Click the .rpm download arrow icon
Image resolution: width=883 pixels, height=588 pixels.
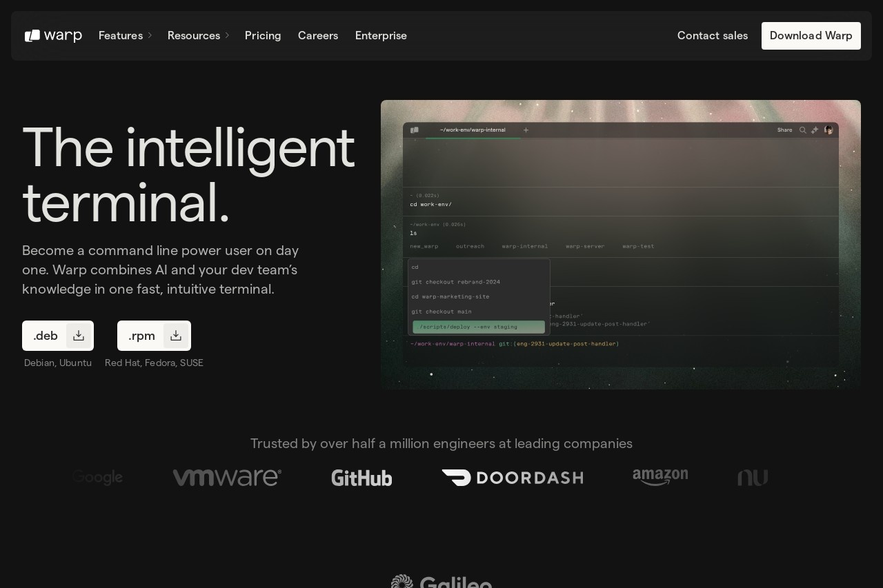tap(176, 336)
